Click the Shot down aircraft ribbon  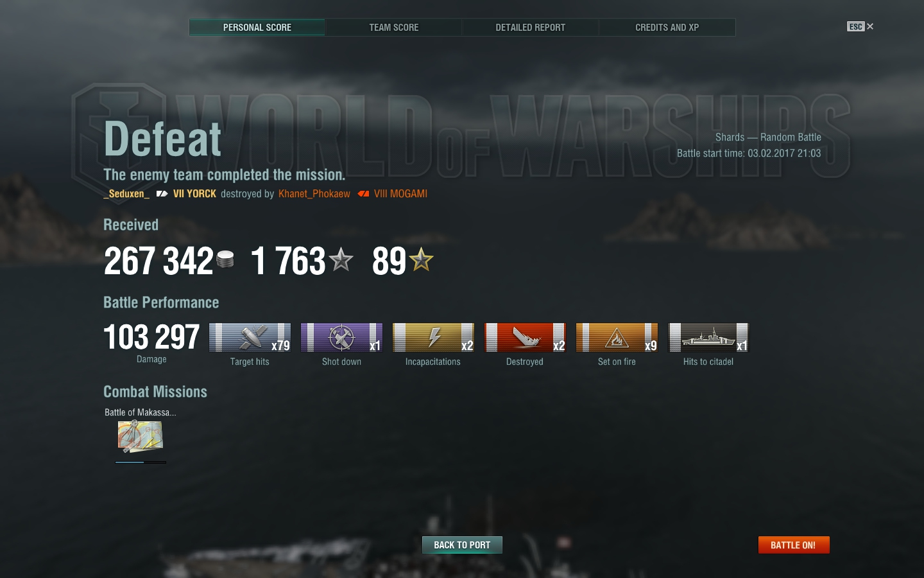coord(341,337)
